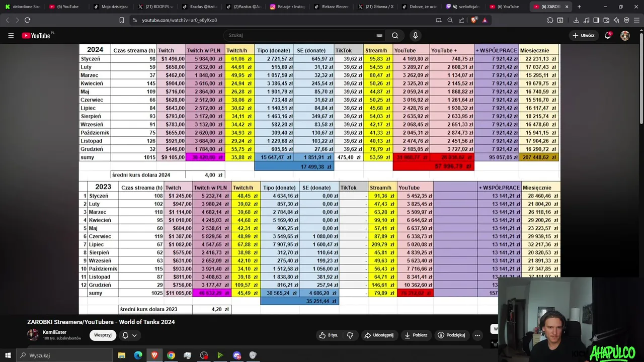Bookmark this page
Image resolution: width=644 pixels, height=362 pixels.
[121, 20]
